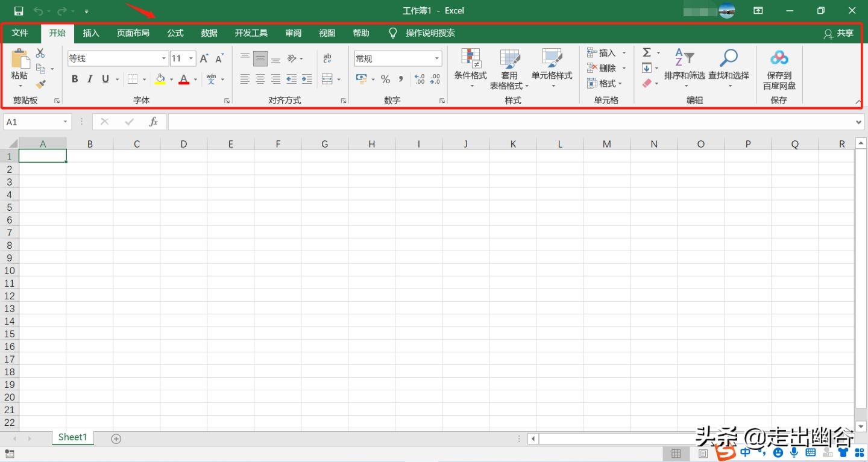The height and width of the screenshot is (462, 868).
Task: Expand the borders dropdown arrow
Action: pos(144,80)
